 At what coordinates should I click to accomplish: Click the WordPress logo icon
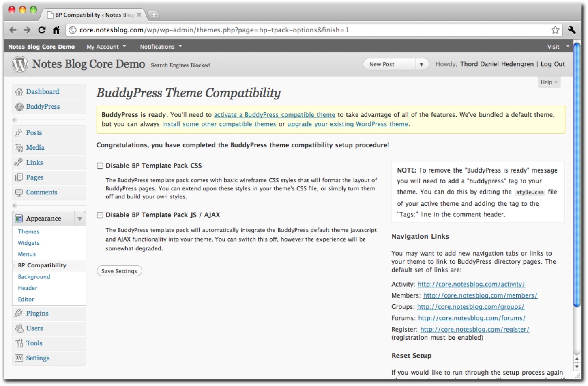[20, 64]
